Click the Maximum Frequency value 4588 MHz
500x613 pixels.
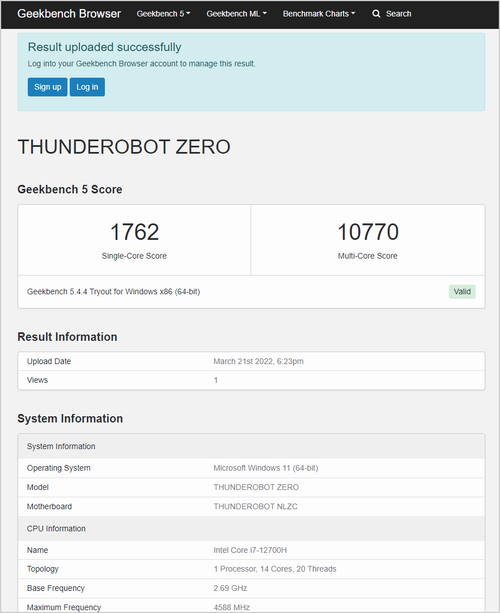pos(231,607)
